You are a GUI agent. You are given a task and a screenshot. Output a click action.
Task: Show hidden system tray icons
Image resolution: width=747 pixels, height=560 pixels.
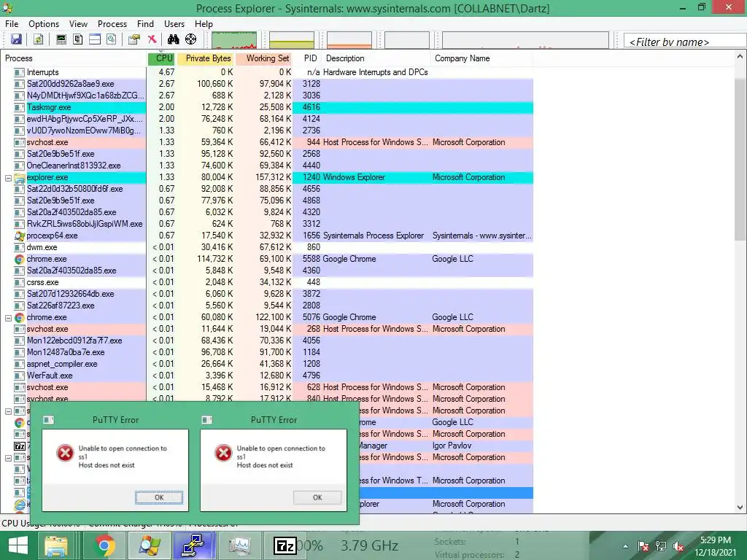point(625,547)
